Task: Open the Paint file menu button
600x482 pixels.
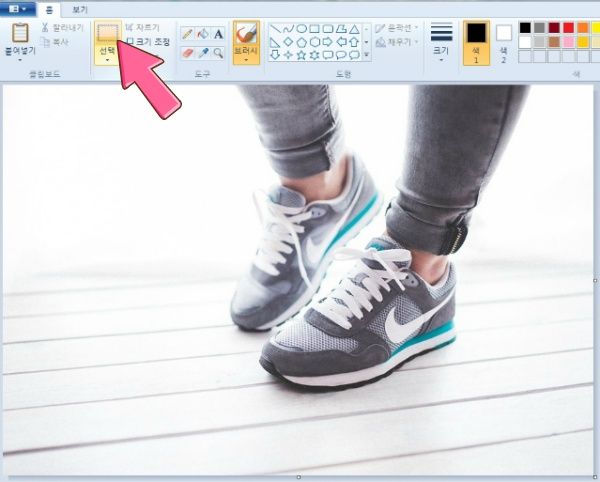Action: click(18, 8)
